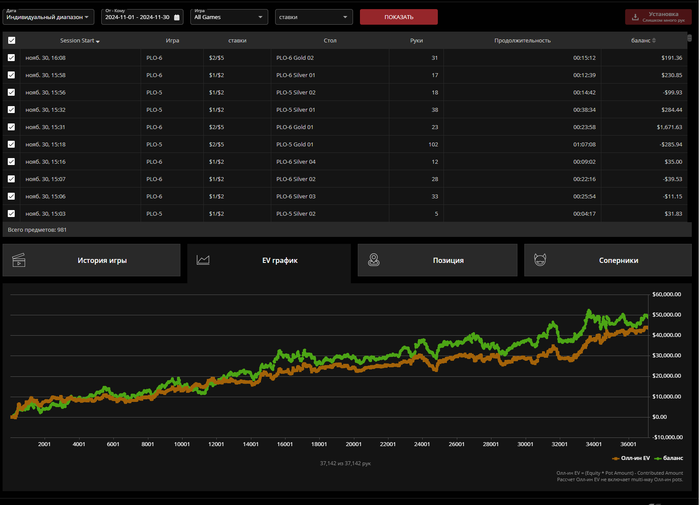Sort the table by the Игра column header
Viewport: 700px width, 505px height.
click(172, 41)
